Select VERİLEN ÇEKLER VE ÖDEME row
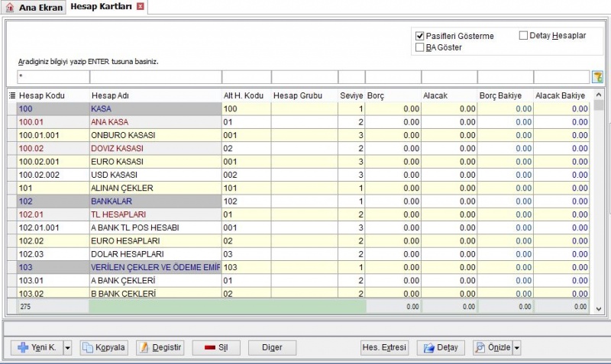This screenshot has width=611, height=364. coord(298,267)
